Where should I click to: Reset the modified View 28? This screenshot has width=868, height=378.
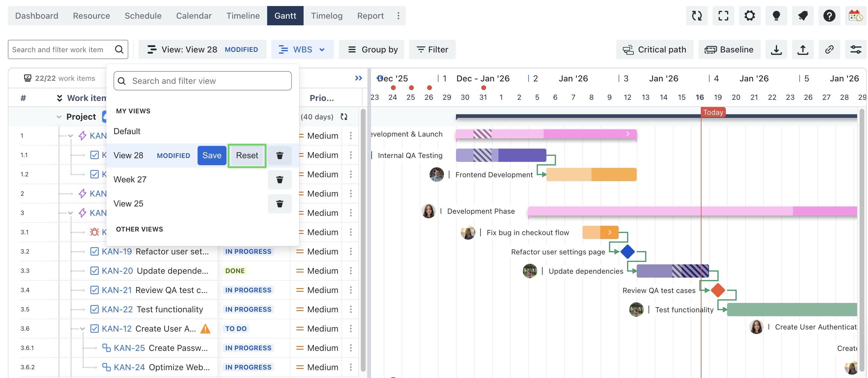(247, 156)
